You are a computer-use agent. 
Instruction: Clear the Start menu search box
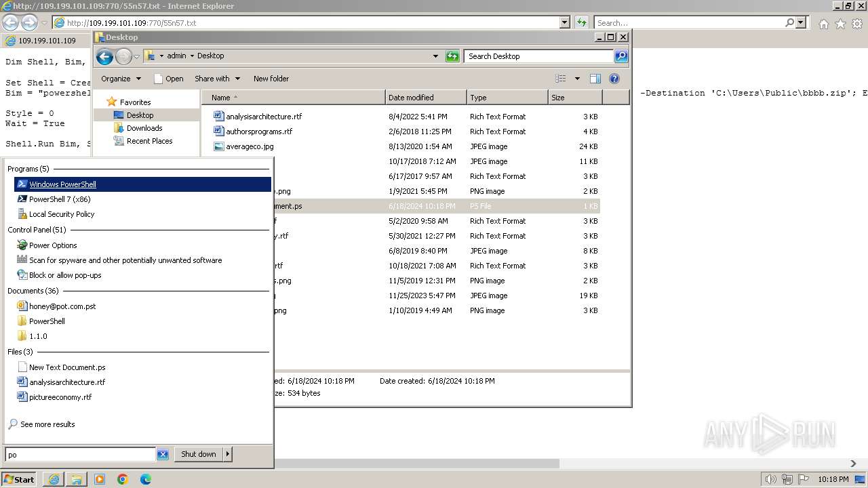coord(163,455)
